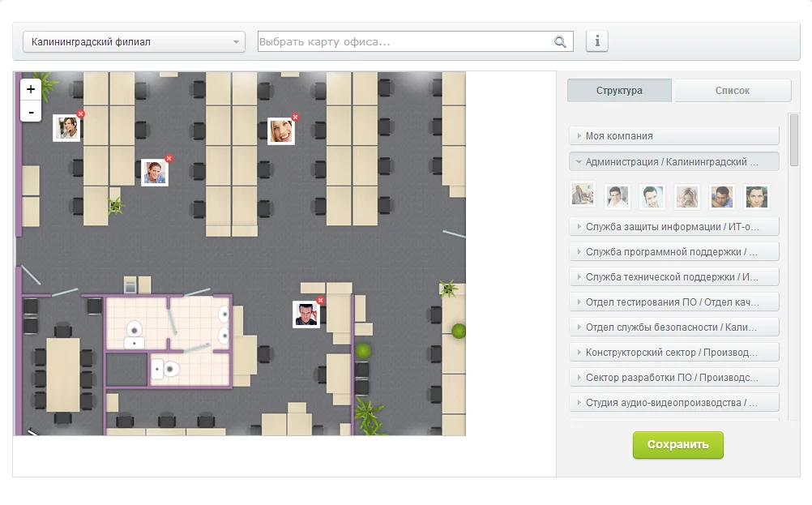Image resolution: width=812 pixels, height=505 pixels.
Task: Open the info button with letter i
Action: [x=597, y=41]
